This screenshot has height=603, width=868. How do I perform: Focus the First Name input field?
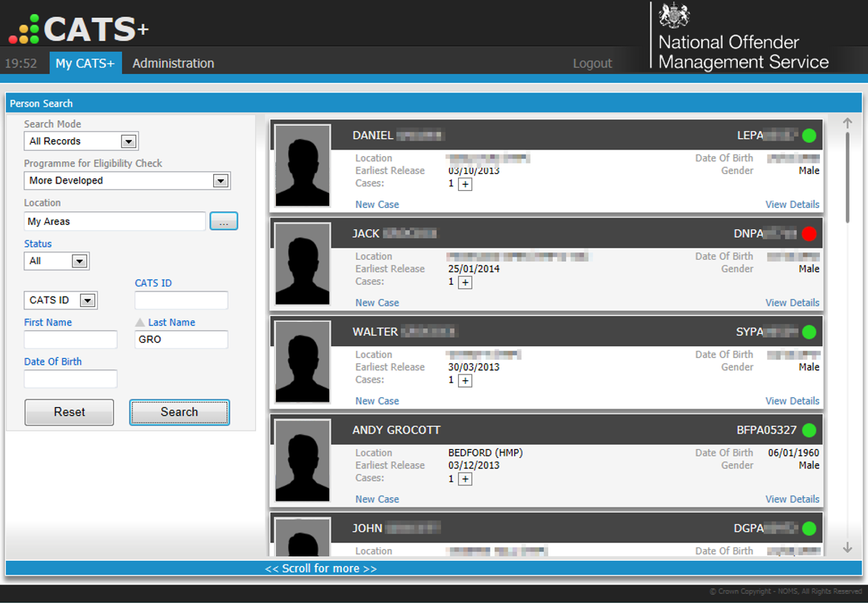[x=70, y=340]
